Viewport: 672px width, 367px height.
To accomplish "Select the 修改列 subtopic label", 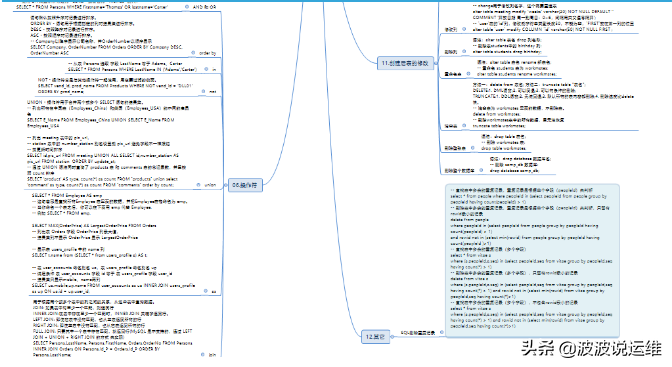I will click(451, 30).
